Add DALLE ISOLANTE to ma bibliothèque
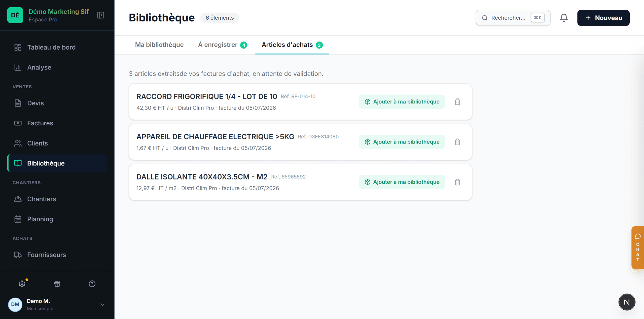This screenshot has height=319, width=644. click(402, 182)
